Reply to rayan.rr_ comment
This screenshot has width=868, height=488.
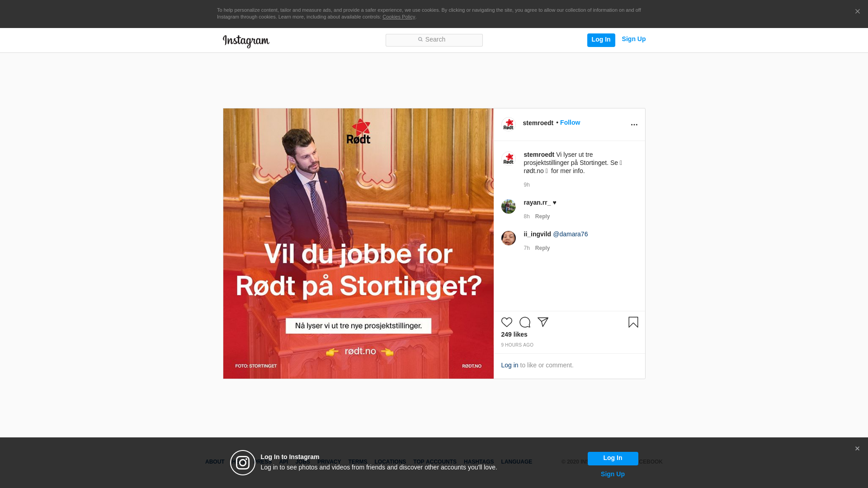click(x=542, y=216)
